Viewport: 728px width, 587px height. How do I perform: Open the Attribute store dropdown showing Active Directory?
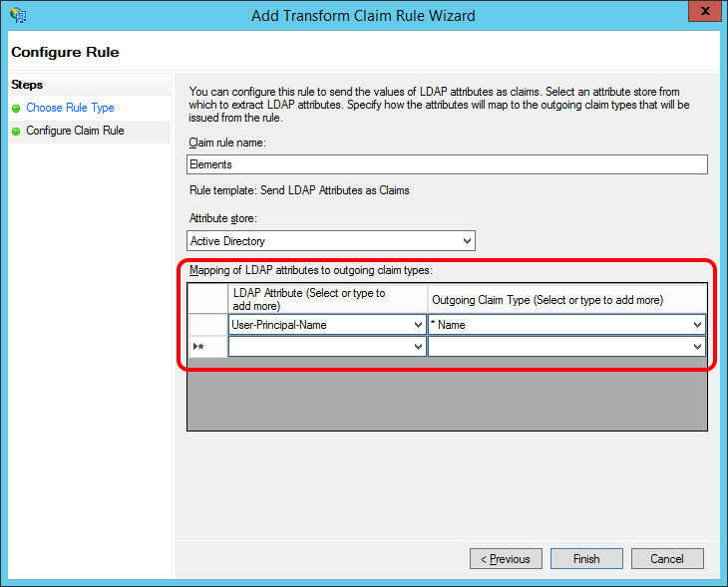[331, 241]
